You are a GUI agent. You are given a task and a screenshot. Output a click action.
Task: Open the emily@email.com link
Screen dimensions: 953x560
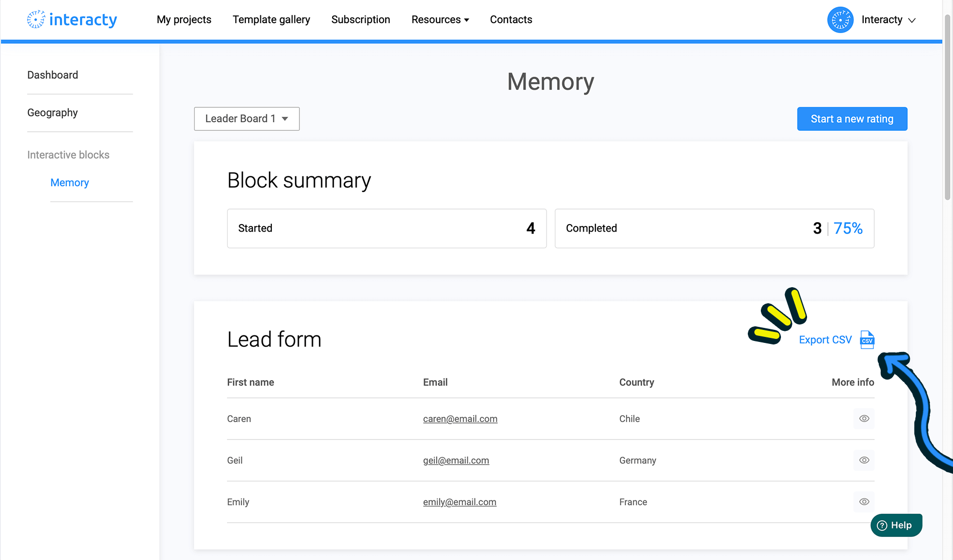click(x=460, y=502)
